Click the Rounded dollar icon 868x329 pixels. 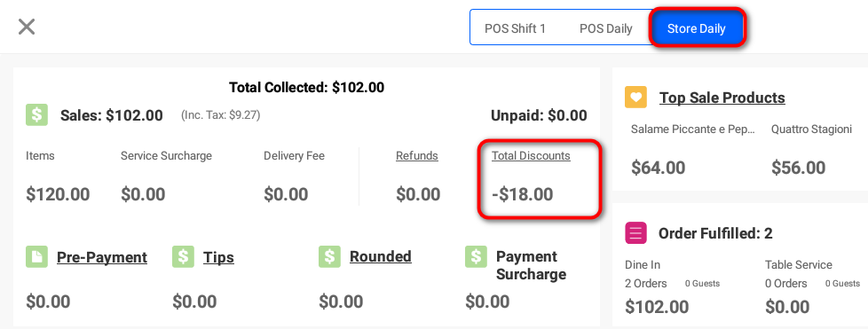329,257
